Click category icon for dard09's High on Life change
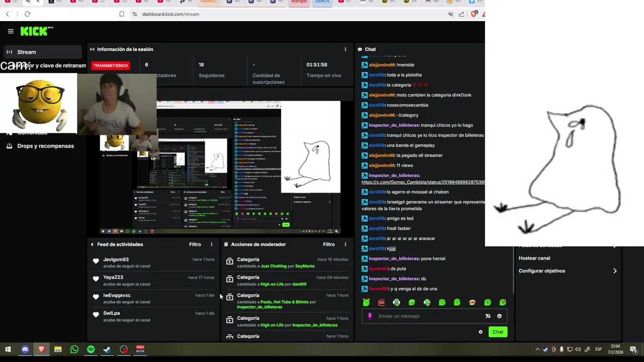This screenshot has height=362, width=644. tap(230, 279)
